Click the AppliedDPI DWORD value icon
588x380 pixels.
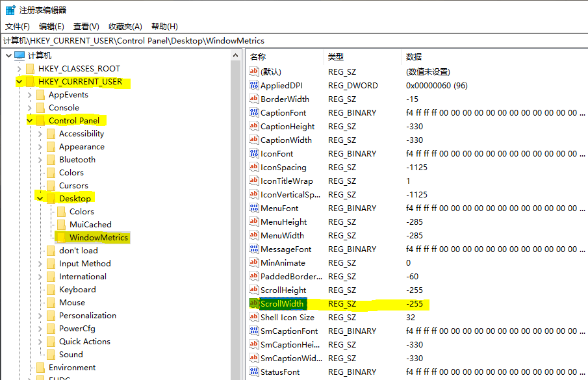click(254, 85)
